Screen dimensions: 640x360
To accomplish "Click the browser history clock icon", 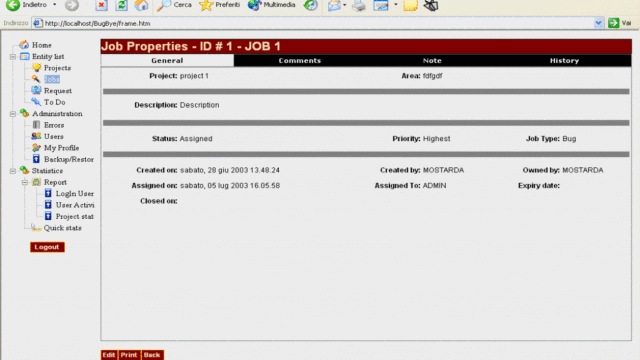I will click(311, 5).
